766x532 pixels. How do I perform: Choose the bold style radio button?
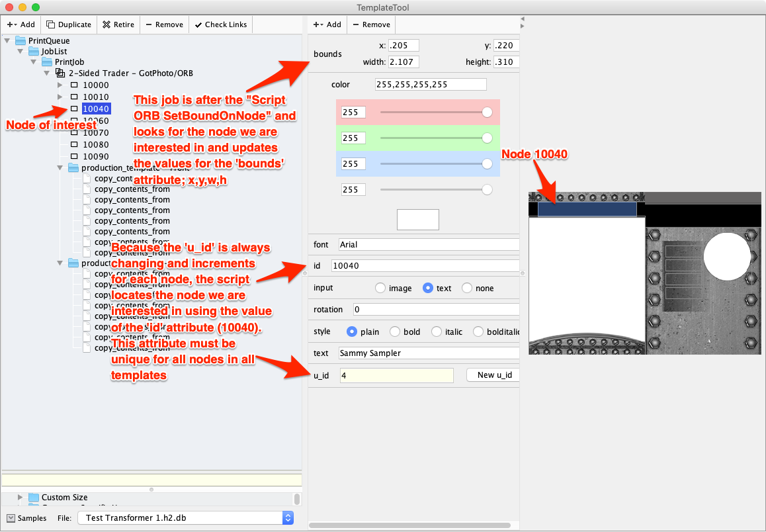pyautogui.click(x=395, y=332)
